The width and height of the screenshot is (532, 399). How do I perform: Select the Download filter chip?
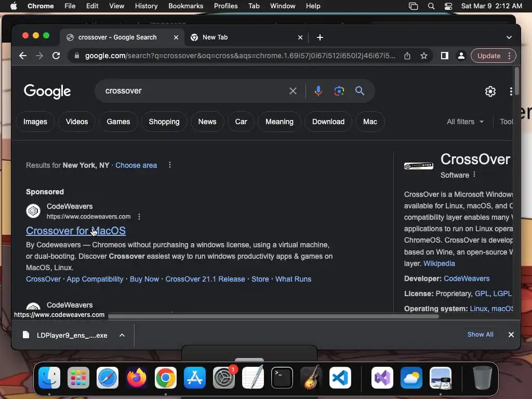[328, 122]
